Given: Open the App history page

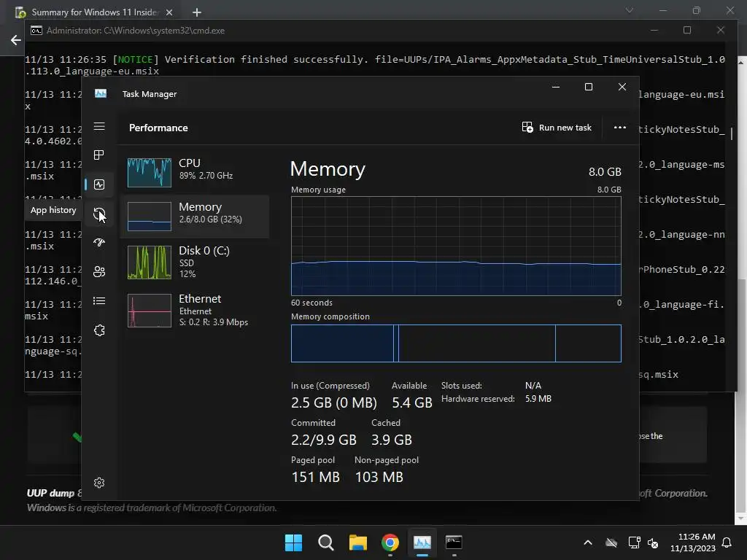Looking at the screenshot, I should 99,214.
